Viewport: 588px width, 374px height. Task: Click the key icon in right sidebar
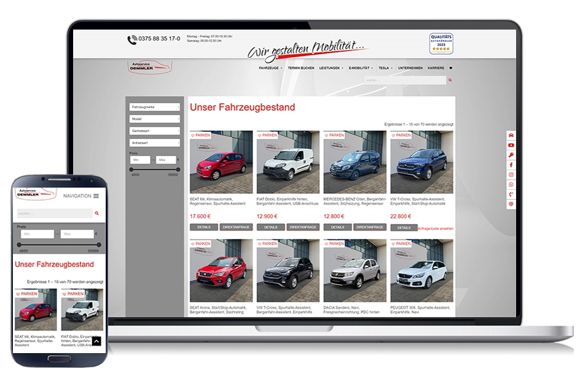(x=511, y=155)
